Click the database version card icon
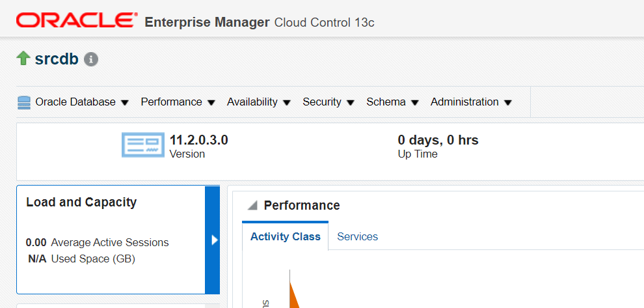 click(143, 145)
